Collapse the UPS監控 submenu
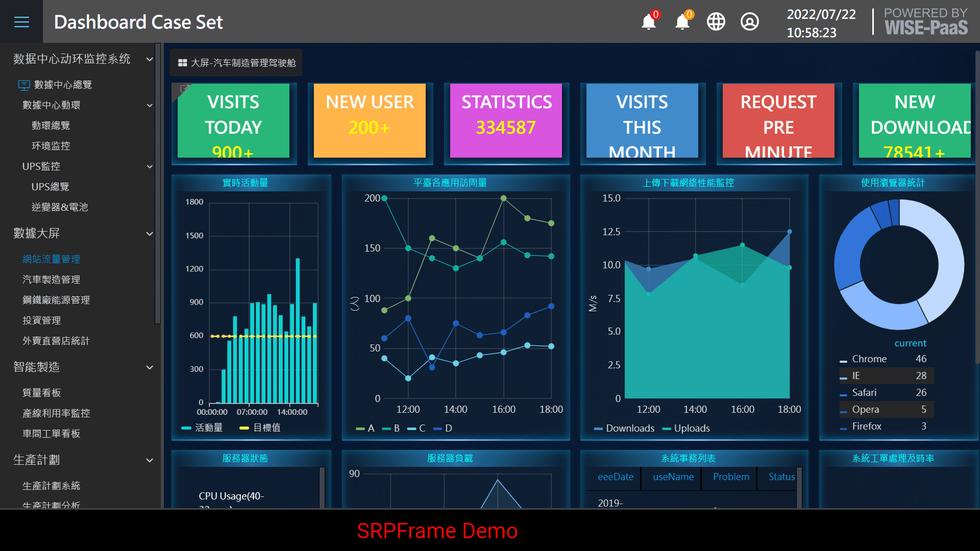The height and width of the screenshot is (551, 980). tap(150, 166)
